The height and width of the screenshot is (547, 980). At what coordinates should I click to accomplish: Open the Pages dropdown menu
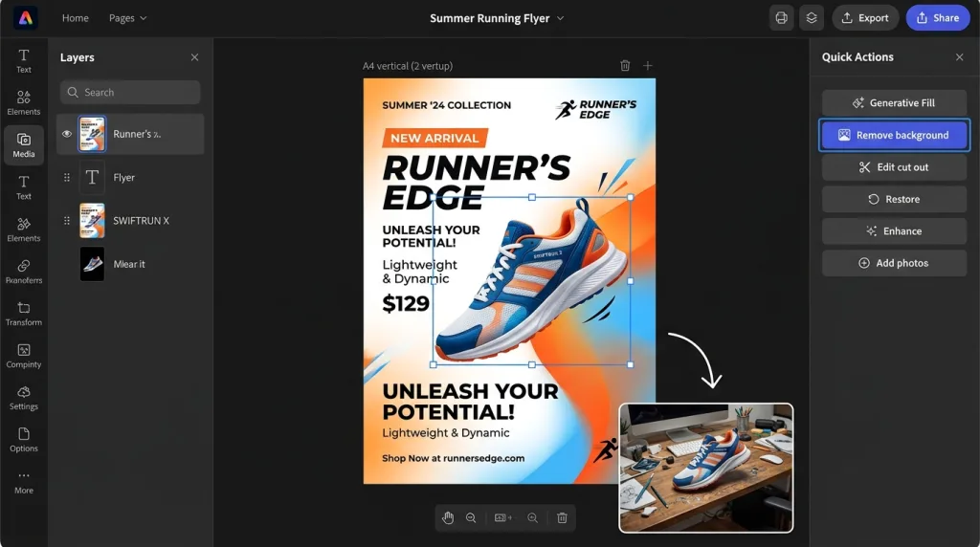pyautogui.click(x=127, y=18)
